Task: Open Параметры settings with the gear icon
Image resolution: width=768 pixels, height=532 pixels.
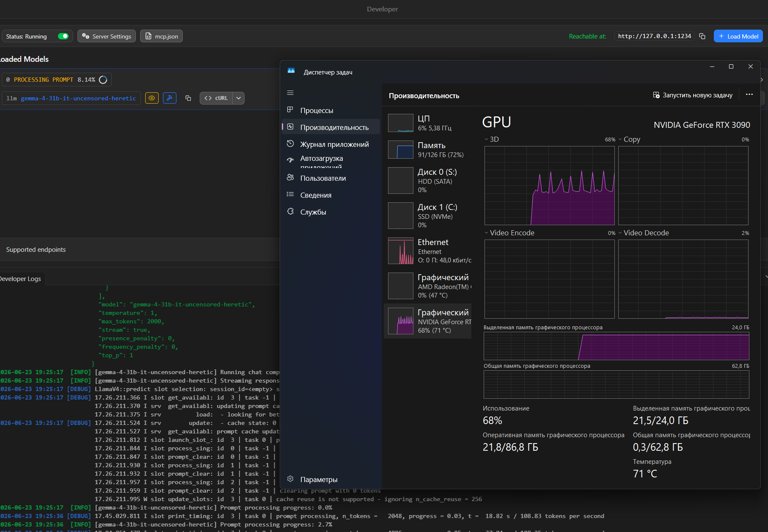Action: pyautogui.click(x=290, y=479)
